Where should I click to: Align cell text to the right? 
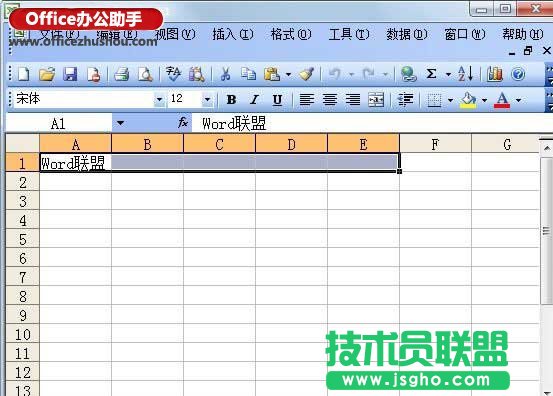[x=353, y=100]
